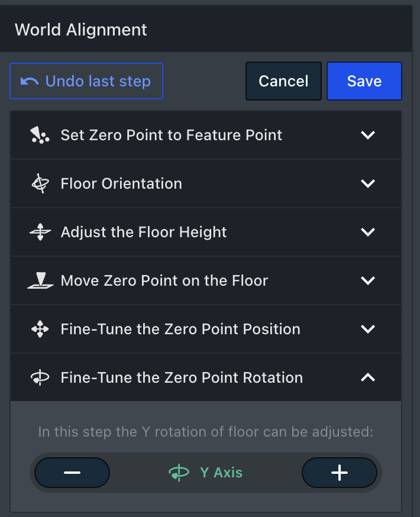Click the Set Zero Point feature-point icon
Image resolution: width=420 pixels, height=517 pixels.
click(40, 135)
